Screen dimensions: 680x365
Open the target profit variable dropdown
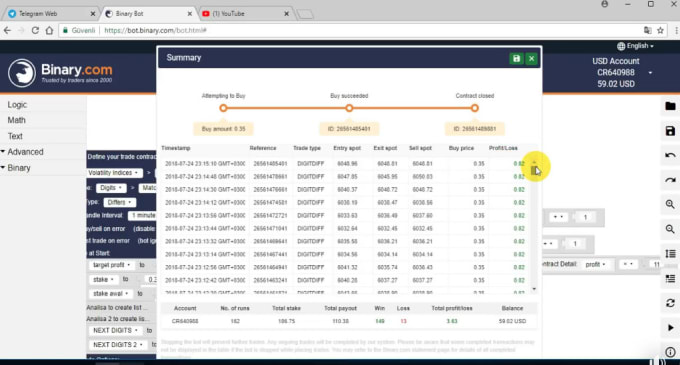pos(111,265)
